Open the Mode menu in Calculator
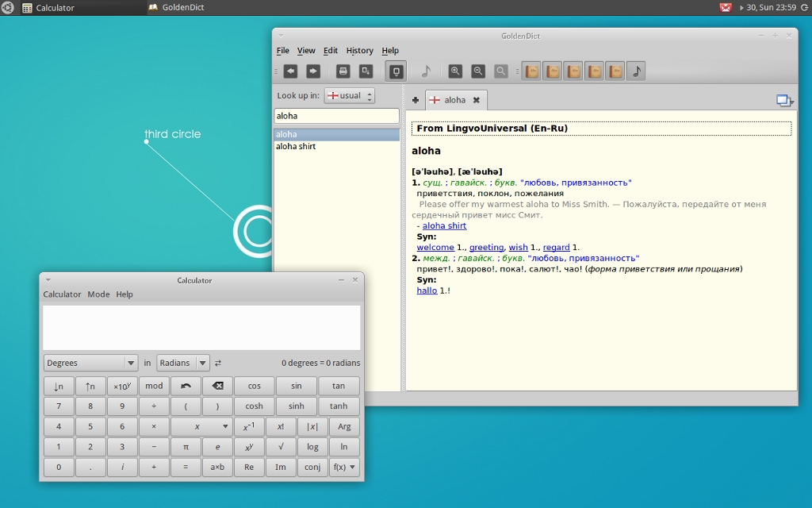Viewport: 812px width, 508px height. coord(98,294)
